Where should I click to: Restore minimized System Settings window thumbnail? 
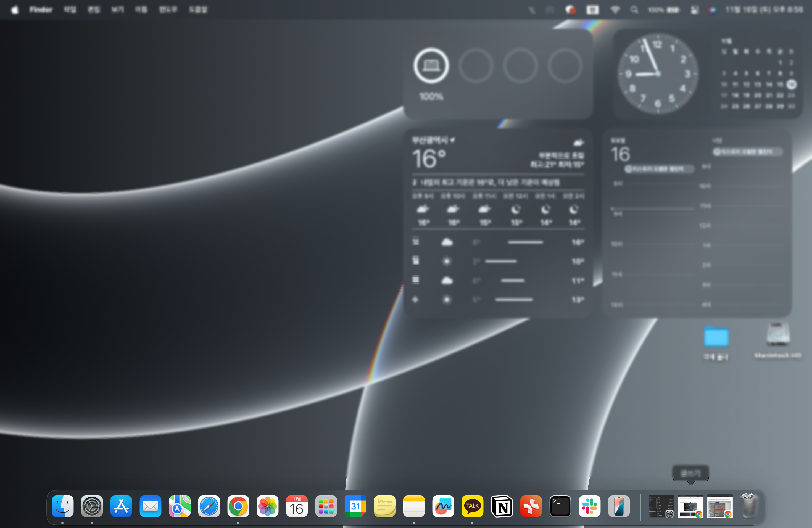click(x=661, y=506)
